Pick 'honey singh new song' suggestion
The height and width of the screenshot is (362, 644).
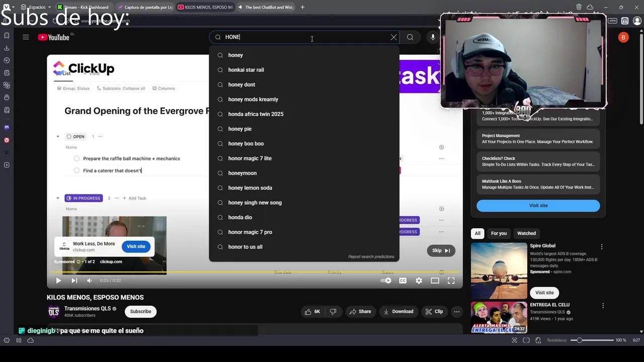pyautogui.click(x=304, y=203)
